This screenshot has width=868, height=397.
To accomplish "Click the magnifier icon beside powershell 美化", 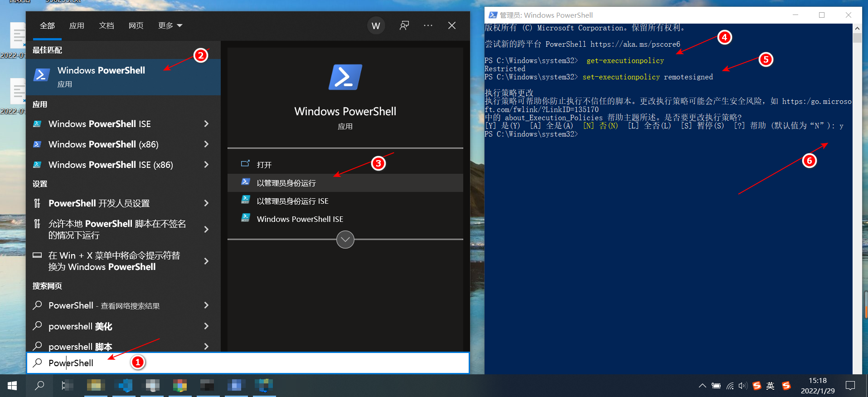I will point(38,326).
